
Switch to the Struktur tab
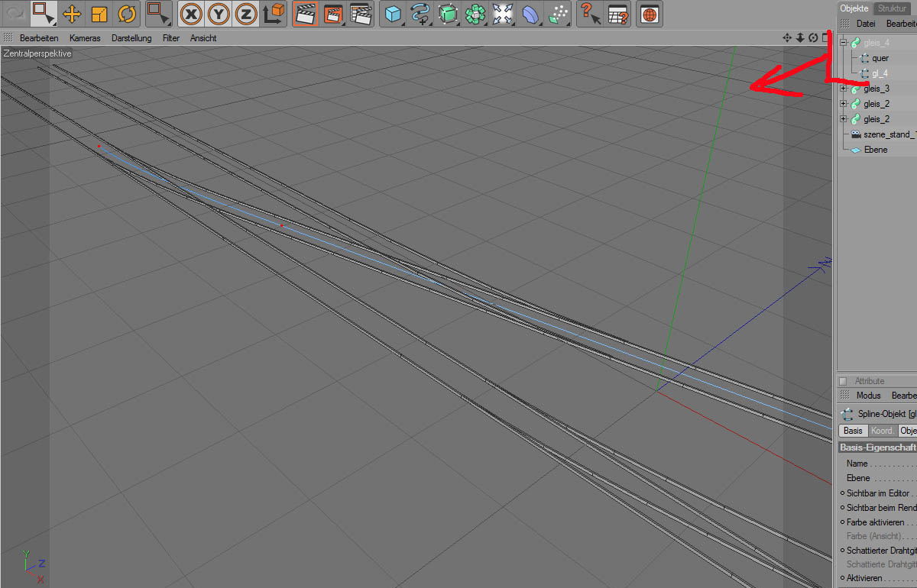click(x=892, y=8)
